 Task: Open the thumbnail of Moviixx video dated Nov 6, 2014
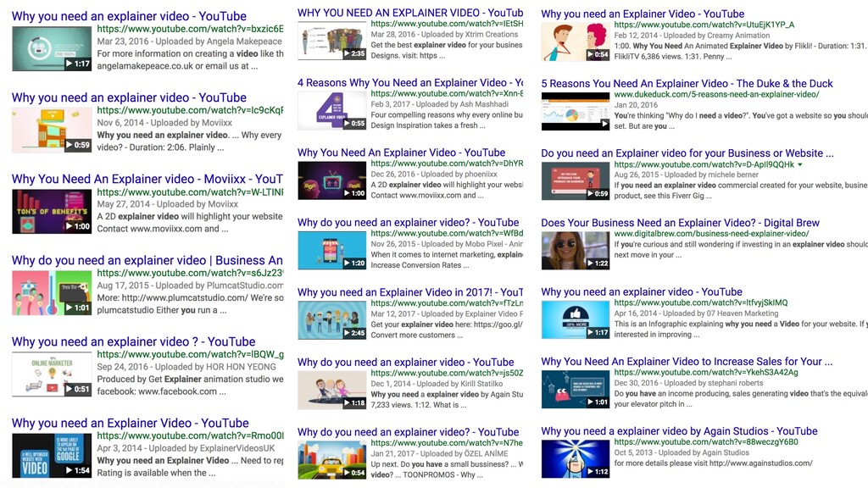tap(52, 130)
